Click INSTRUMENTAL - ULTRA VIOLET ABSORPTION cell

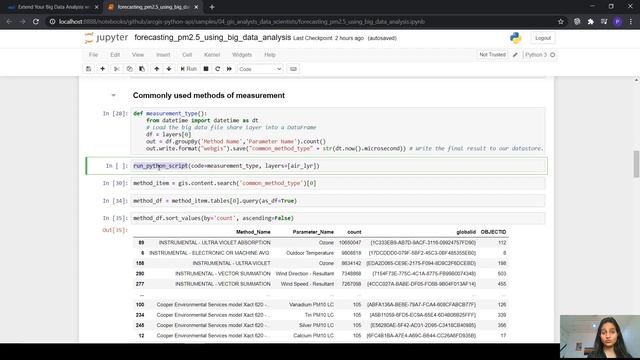(x=215, y=242)
